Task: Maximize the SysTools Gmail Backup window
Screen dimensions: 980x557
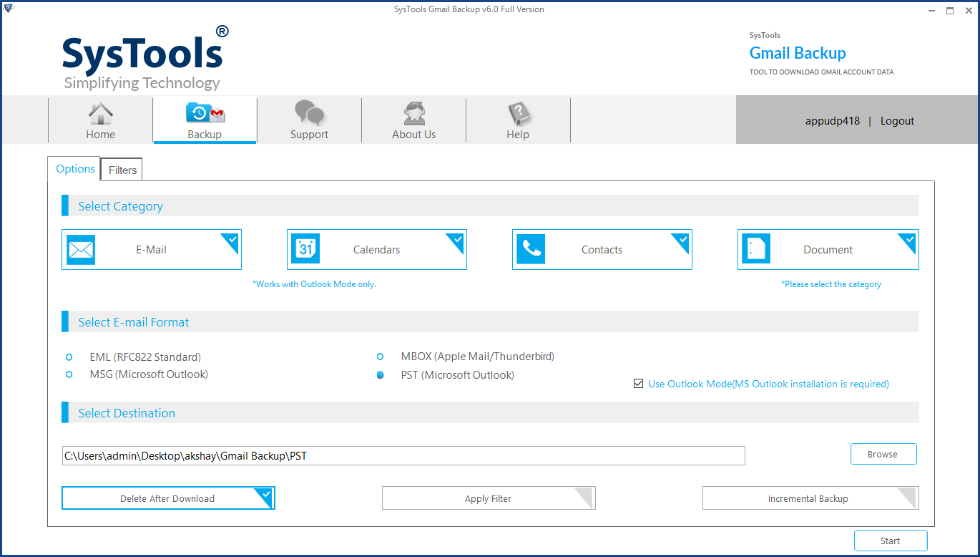Action: pyautogui.click(x=950, y=10)
